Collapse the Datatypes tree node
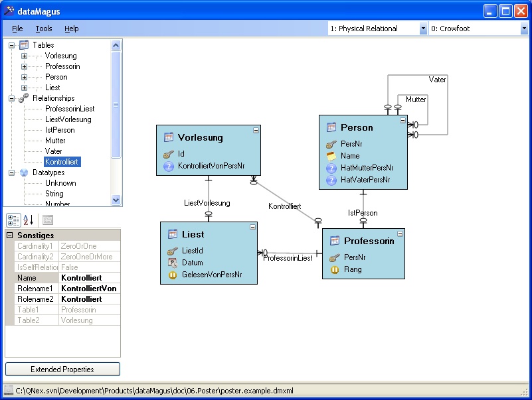532x400 pixels. point(11,173)
